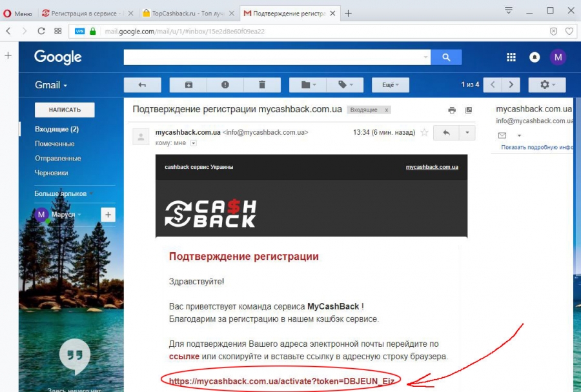Image resolution: width=581 pixels, height=392 pixels.
Task: Open the Черновики folder
Action: [51, 173]
